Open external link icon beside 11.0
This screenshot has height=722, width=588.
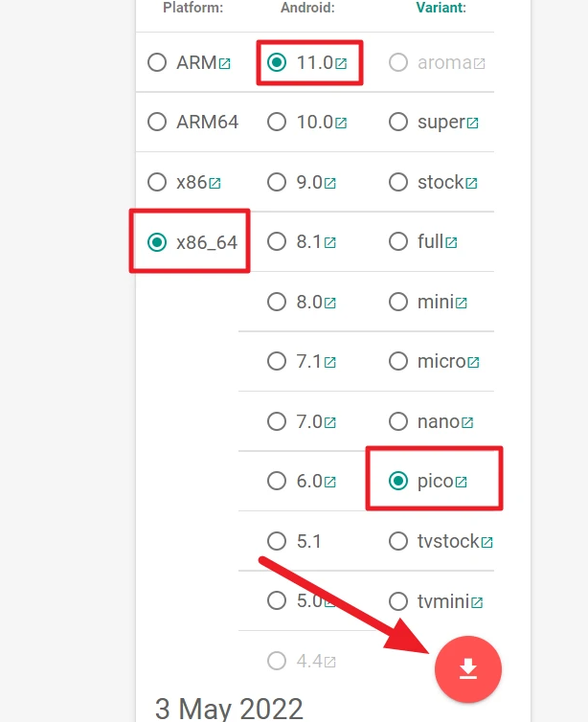pos(341,63)
